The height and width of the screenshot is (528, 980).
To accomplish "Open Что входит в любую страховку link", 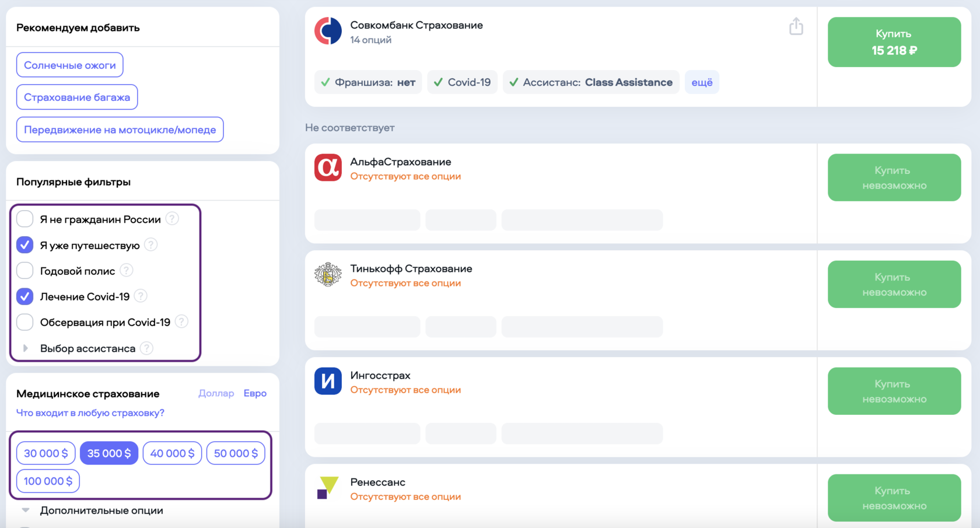I will coord(90,413).
